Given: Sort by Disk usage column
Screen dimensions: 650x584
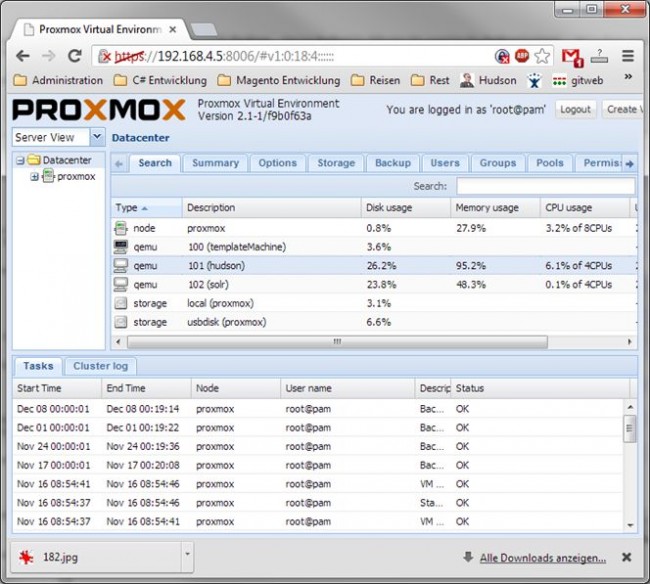Looking at the screenshot, I should [406, 208].
